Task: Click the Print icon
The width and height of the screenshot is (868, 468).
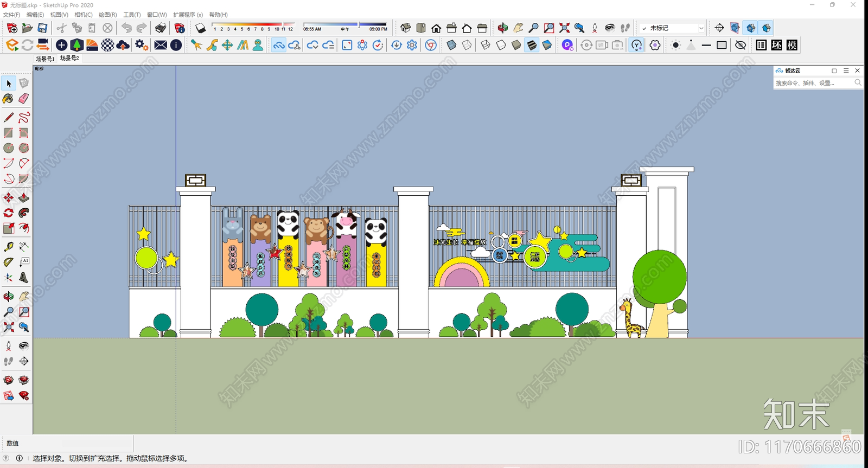Action: point(161,28)
